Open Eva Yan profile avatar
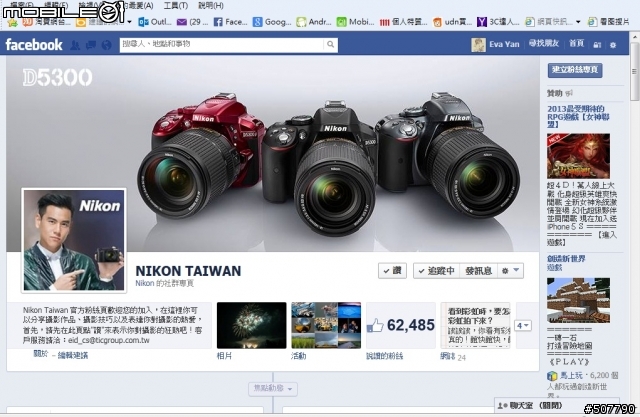 (478, 44)
